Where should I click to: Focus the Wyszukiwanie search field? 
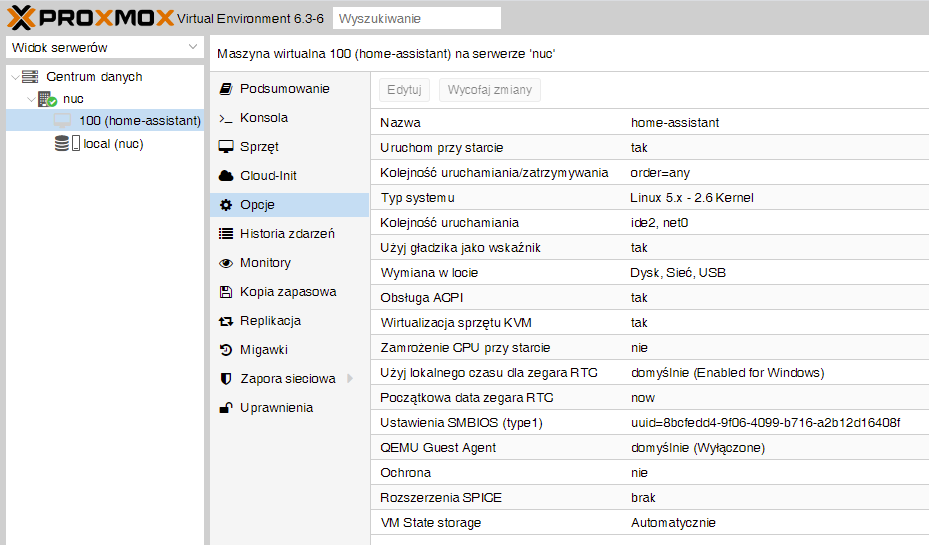pyautogui.click(x=416, y=18)
